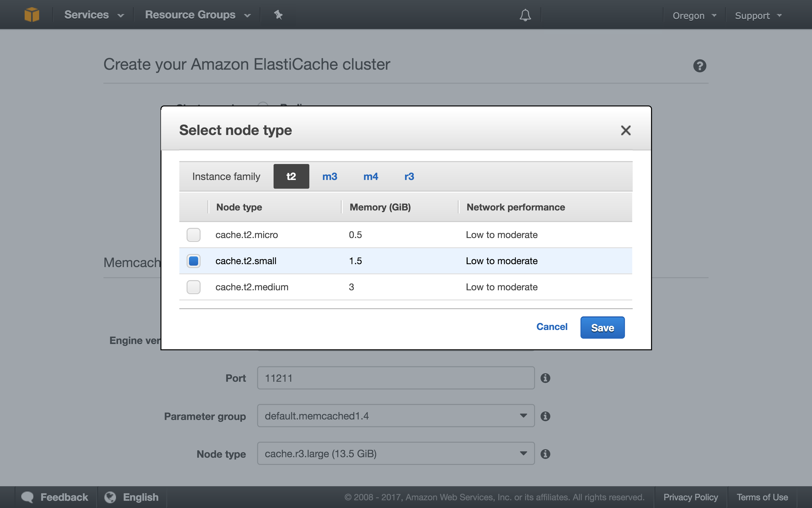Click the English language button
The height and width of the screenshot is (508, 812).
[131, 497]
